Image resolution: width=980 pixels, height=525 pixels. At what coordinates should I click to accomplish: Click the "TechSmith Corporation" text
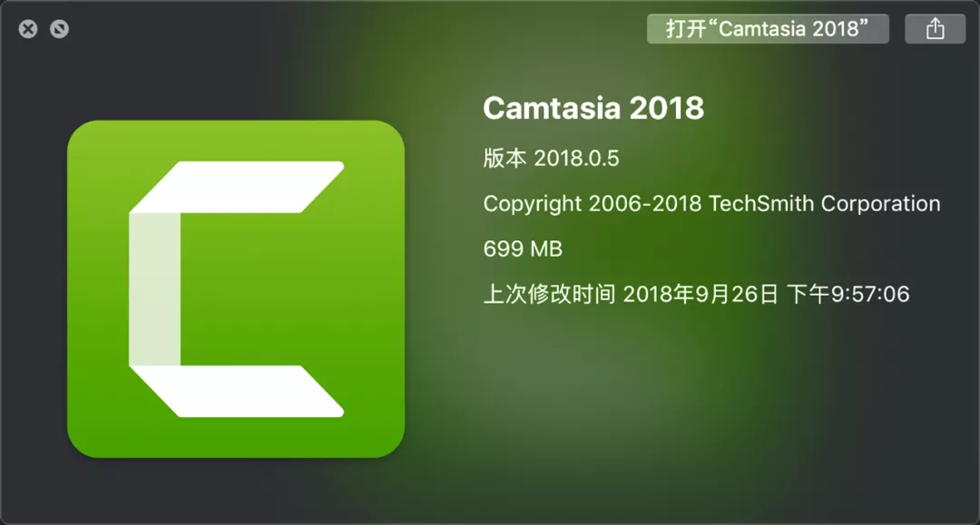[824, 203]
